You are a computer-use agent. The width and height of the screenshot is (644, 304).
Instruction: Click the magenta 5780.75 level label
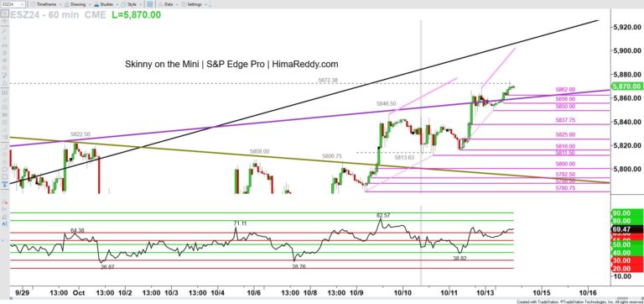(x=565, y=187)
